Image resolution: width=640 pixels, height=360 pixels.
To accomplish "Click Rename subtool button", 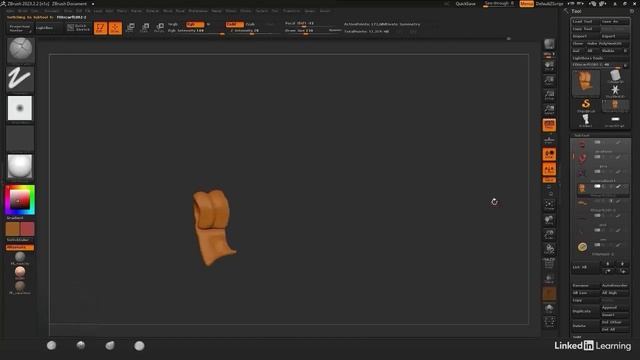I will pos(585,286).
